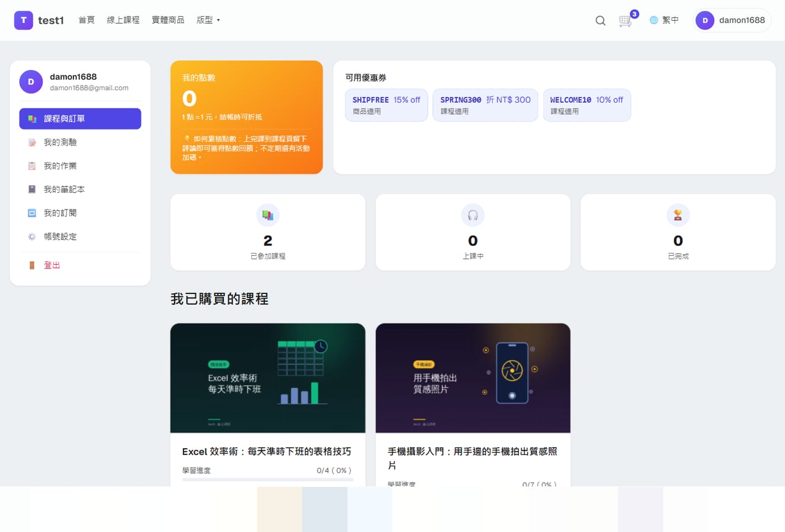This screenshot has width=785, height=532.
Task: Click the 1 點 = 1 元 note
Action: (x=222, y=117)
